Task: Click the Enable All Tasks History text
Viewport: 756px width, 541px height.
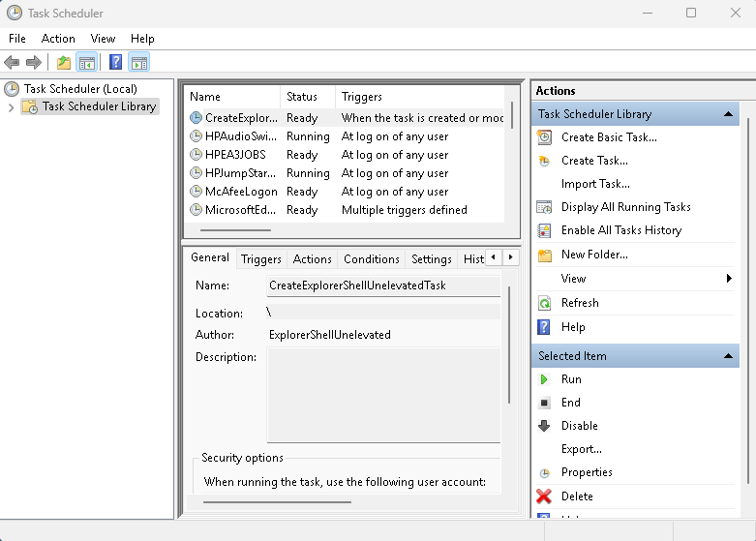Action: point(621,230)
